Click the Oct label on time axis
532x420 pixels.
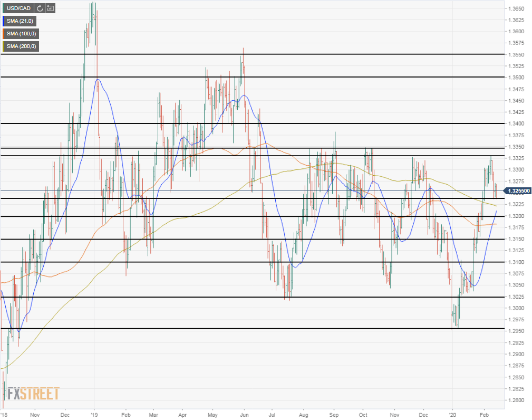pos(363,415)
